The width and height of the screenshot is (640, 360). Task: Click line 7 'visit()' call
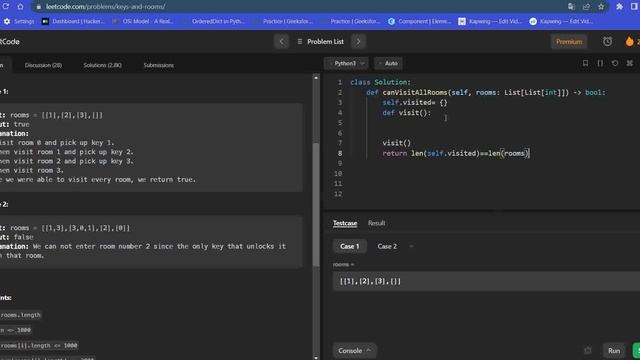click(x=396, y=143)
